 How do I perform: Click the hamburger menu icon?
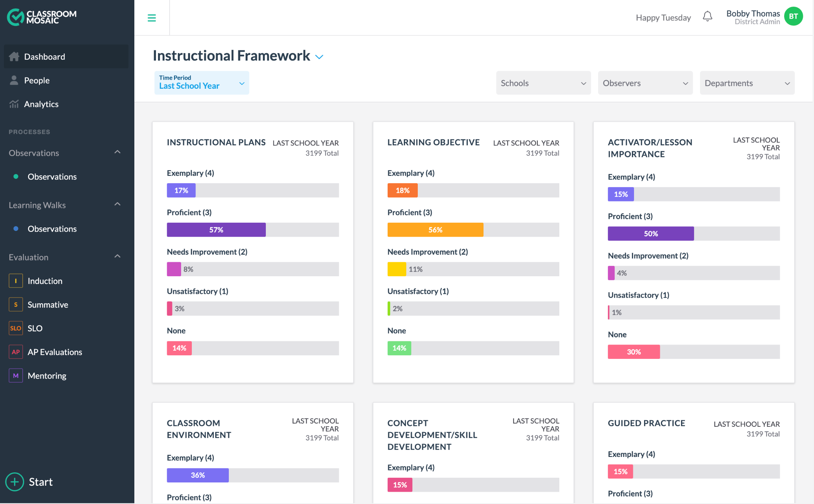point(152,17)
